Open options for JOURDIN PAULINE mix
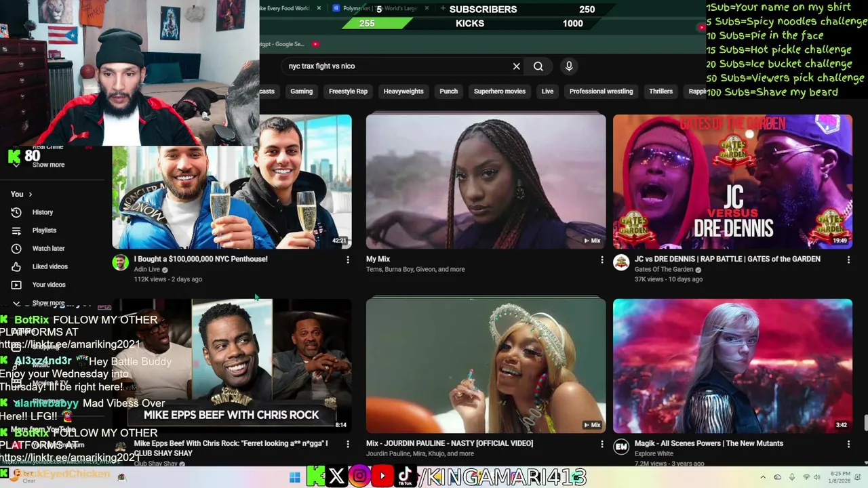Viewport: 868px width, 488px height. coord(601,444)
